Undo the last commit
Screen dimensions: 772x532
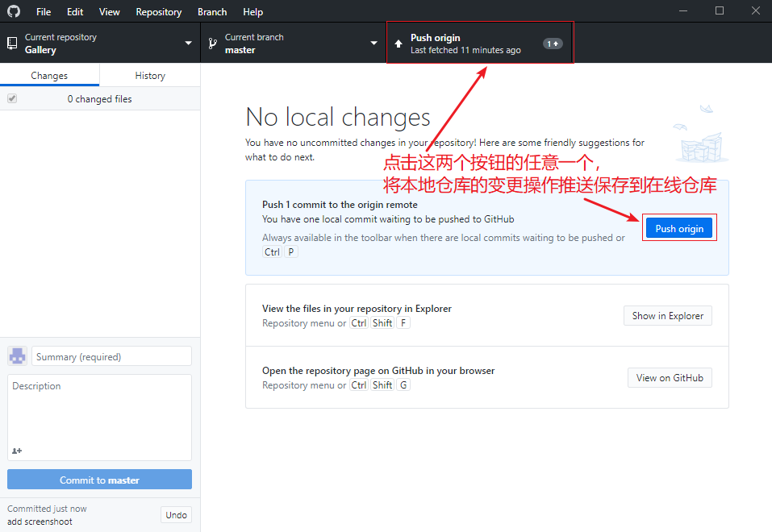176,515
